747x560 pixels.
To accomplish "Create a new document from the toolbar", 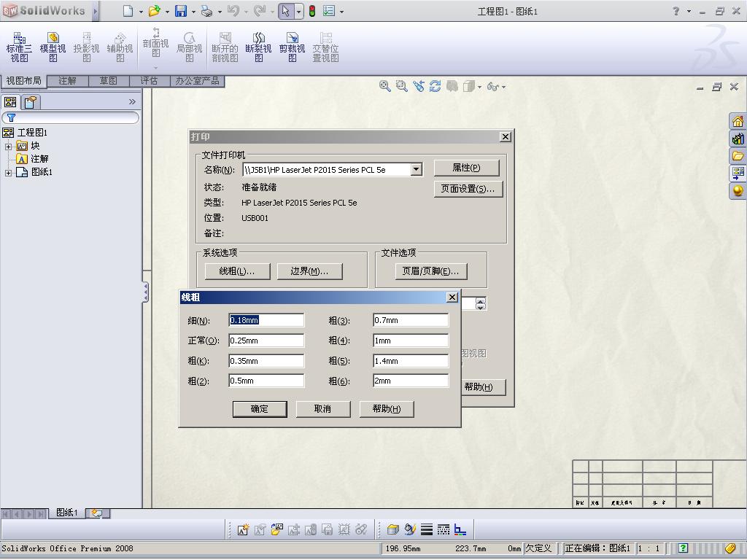I will [x=128, y=11].
